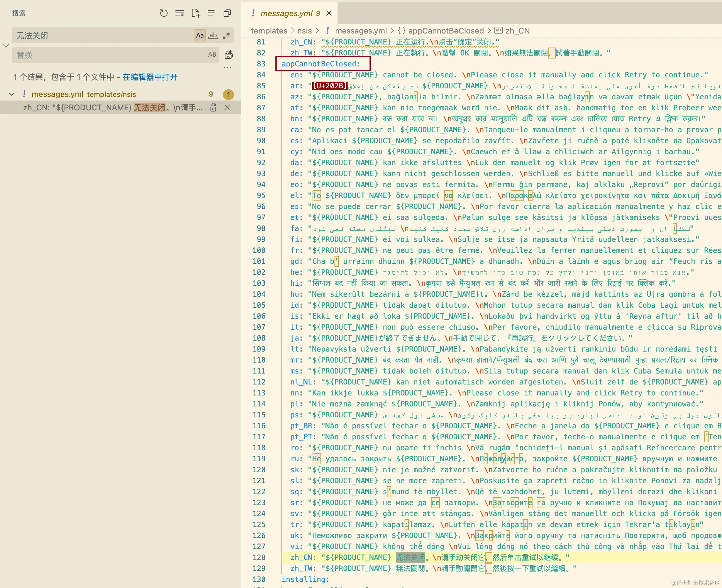The height and width of the screenshot is (588, 722).
Task: Collapse all search results
Action: coord(227,13)
